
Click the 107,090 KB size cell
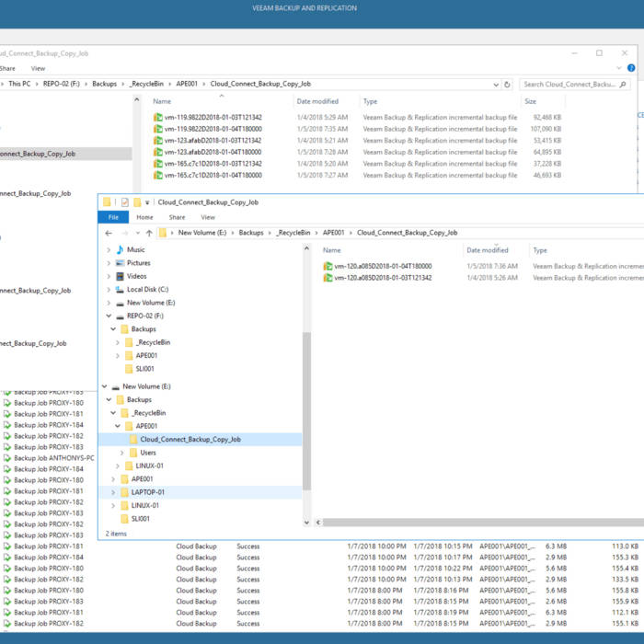pyautogui.click(x=546, y=129)
